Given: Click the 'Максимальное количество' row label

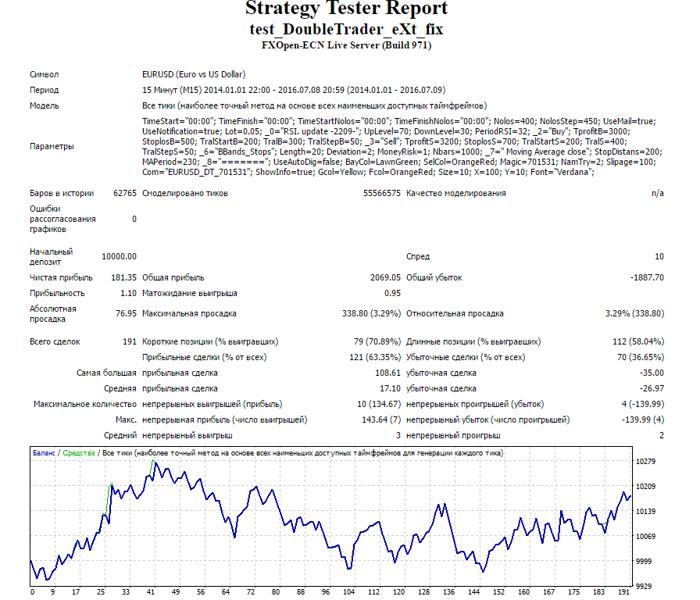Looking at the screenshot, I should click(x=85, y=405).
